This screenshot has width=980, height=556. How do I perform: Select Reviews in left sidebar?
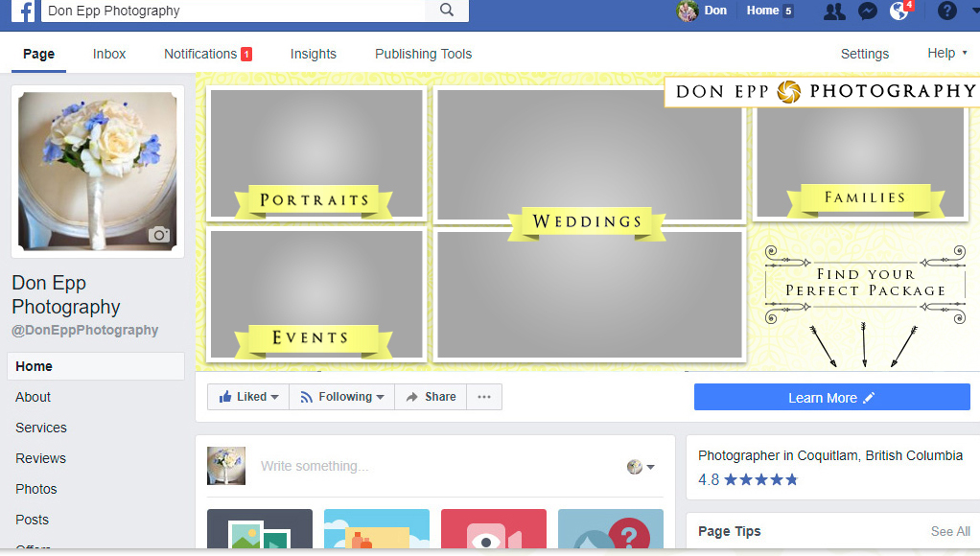click(x=40, y=458)
